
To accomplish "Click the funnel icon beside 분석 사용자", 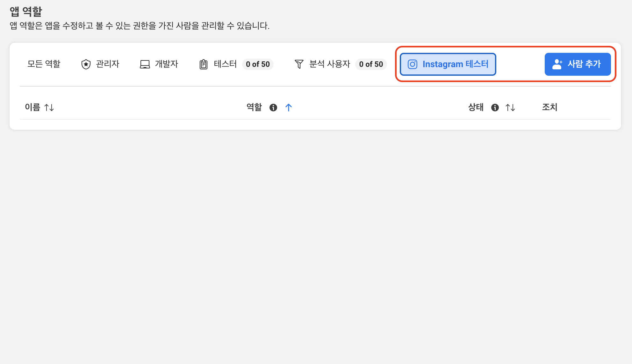I will tap(299, 64).
